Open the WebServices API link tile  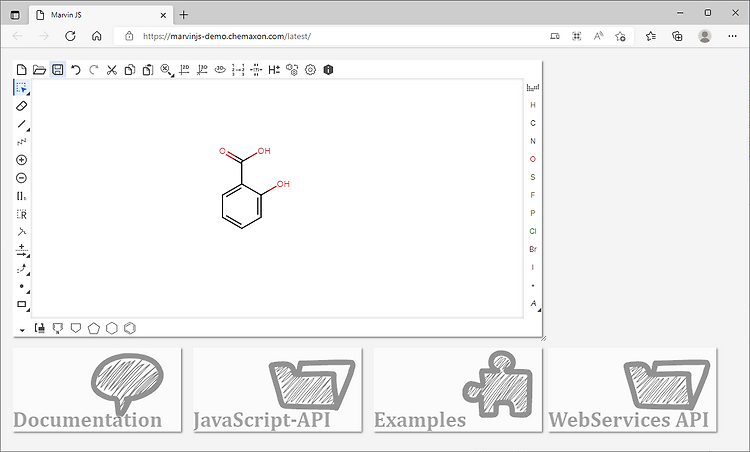632,390
